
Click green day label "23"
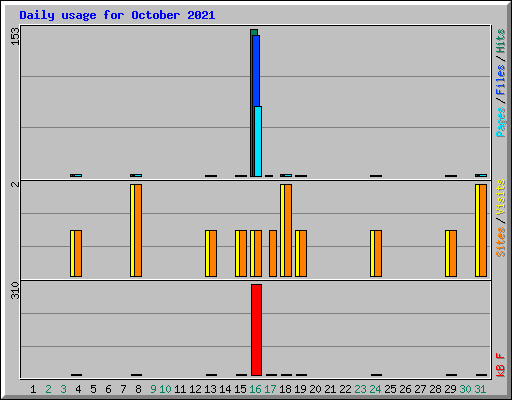pos(360,389)
